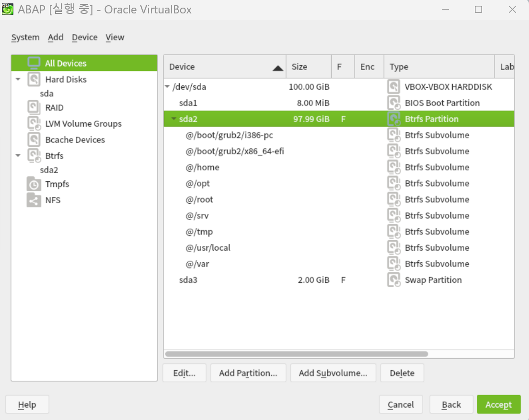Screen dimensions: 529x420
Task: Select the @/usr/local subvolume name
Action: point(208,247)
